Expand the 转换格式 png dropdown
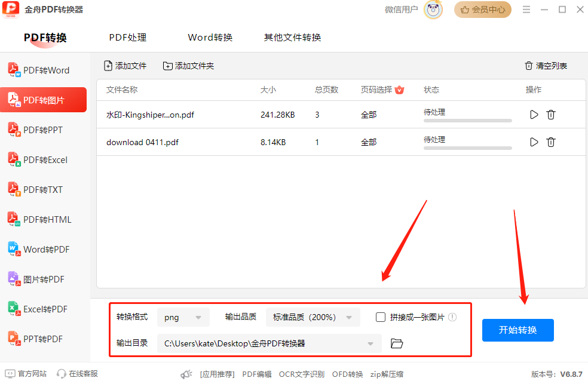Viewport: 588px width, 384px height. pos(183,317)
